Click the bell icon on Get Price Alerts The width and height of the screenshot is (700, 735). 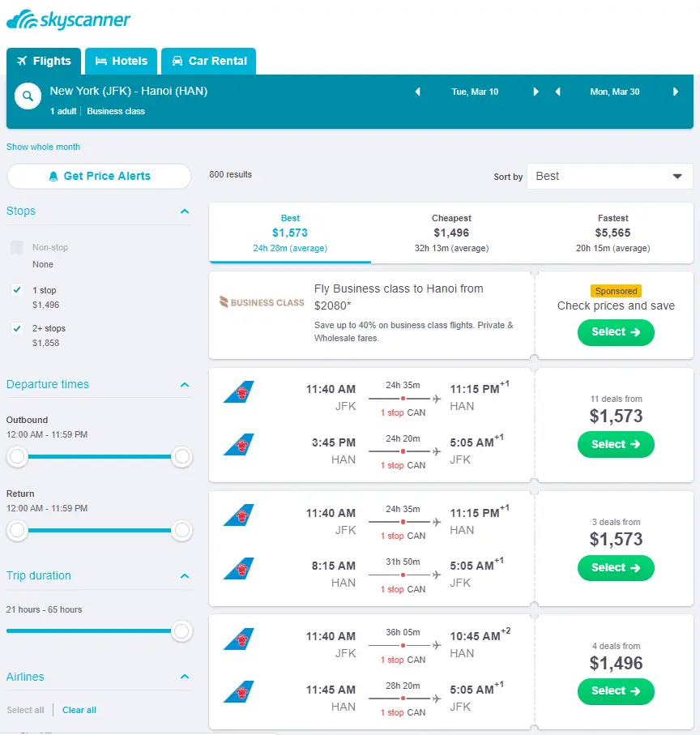[53, 176]
